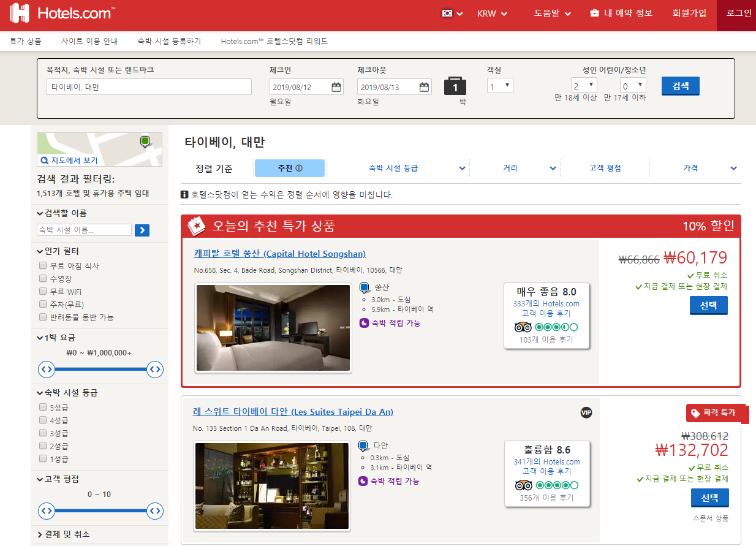This screenshot has width=756, height=546.
Task: Collapse the 1박 요금 section
Action: [57, 338]
